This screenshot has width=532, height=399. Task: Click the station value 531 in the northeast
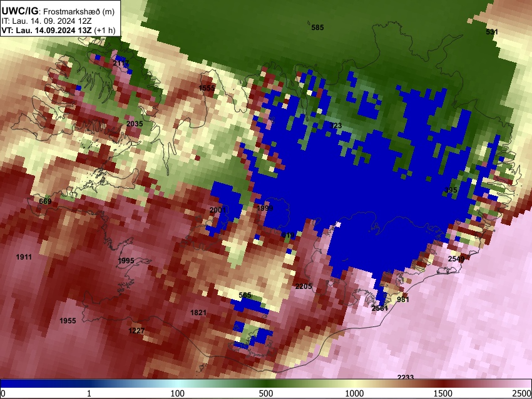(491, 32)
